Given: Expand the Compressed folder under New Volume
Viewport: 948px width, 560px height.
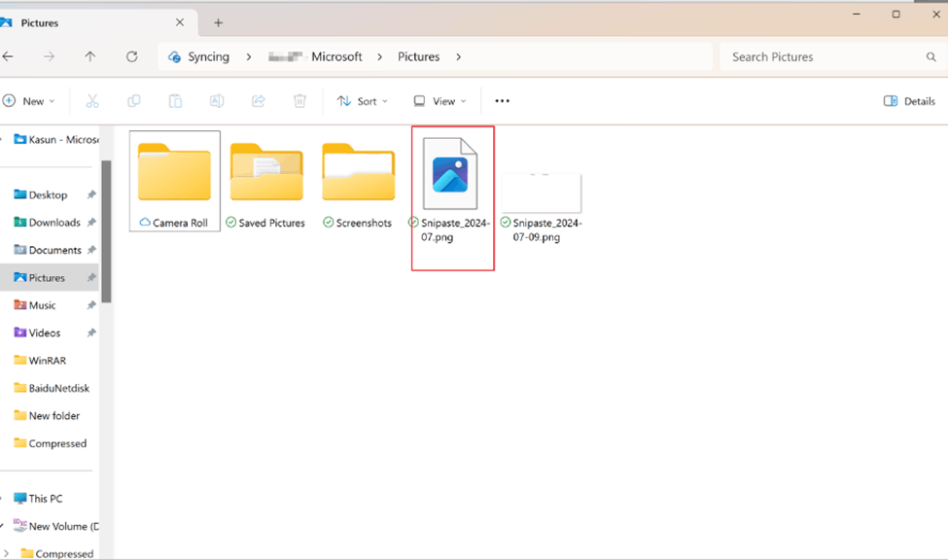Looking at the screenshot, I should (6, 553).
